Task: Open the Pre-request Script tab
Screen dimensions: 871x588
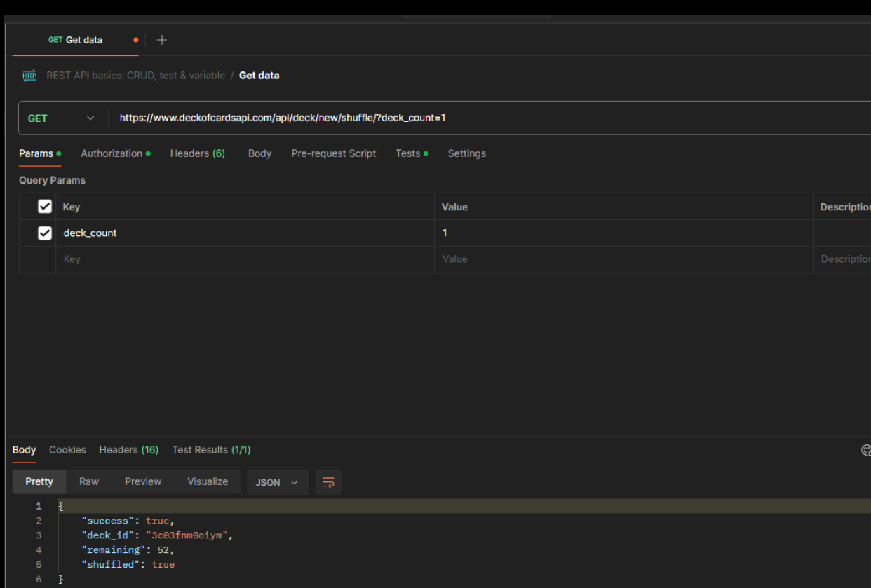Action: pos(334,153)
